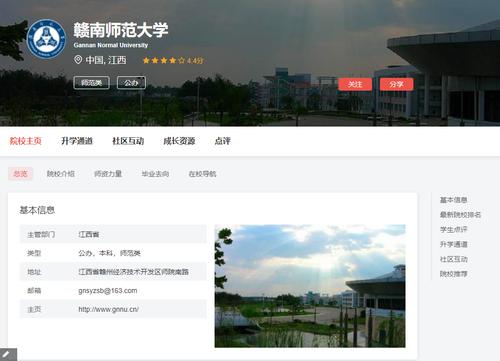Image resolution: width=500 pixels, height=361 pixels.
Task: Click the campus photo thumbnail
Action: 310,286
